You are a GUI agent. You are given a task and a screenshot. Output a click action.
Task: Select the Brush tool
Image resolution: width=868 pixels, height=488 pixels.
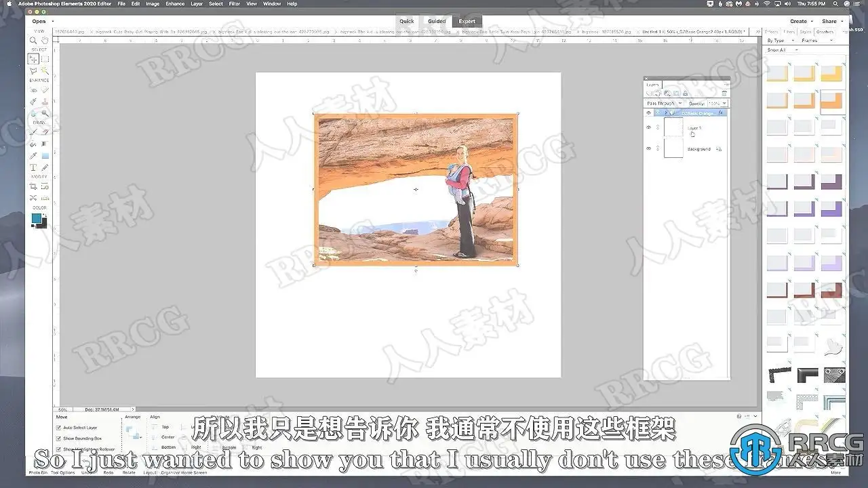click(x=33, y=131)
